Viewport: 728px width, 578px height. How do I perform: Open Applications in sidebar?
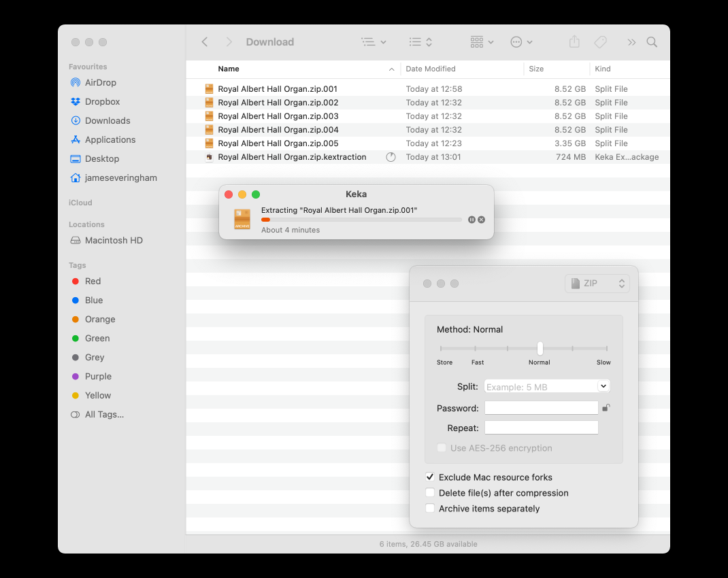(x=110, y=139)
